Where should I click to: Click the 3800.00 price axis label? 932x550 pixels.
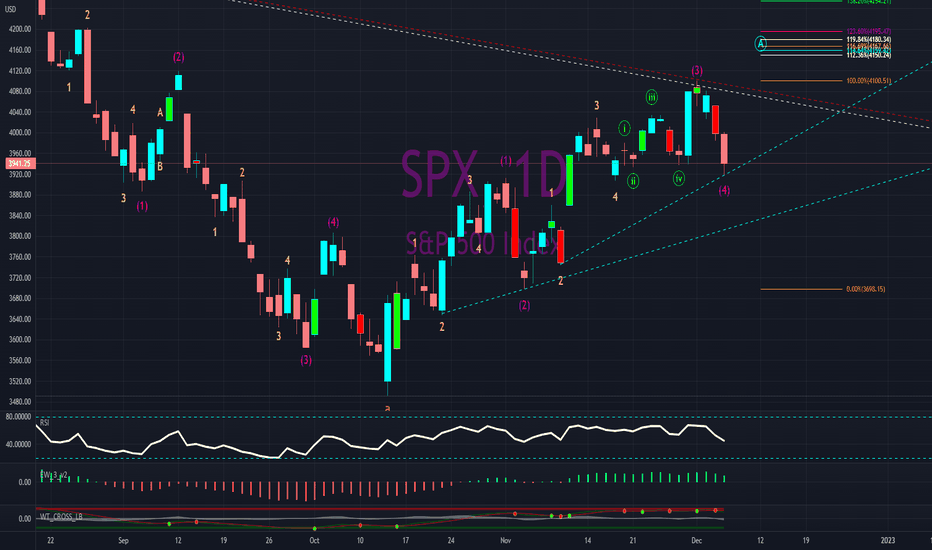click(x=20, y=236)
